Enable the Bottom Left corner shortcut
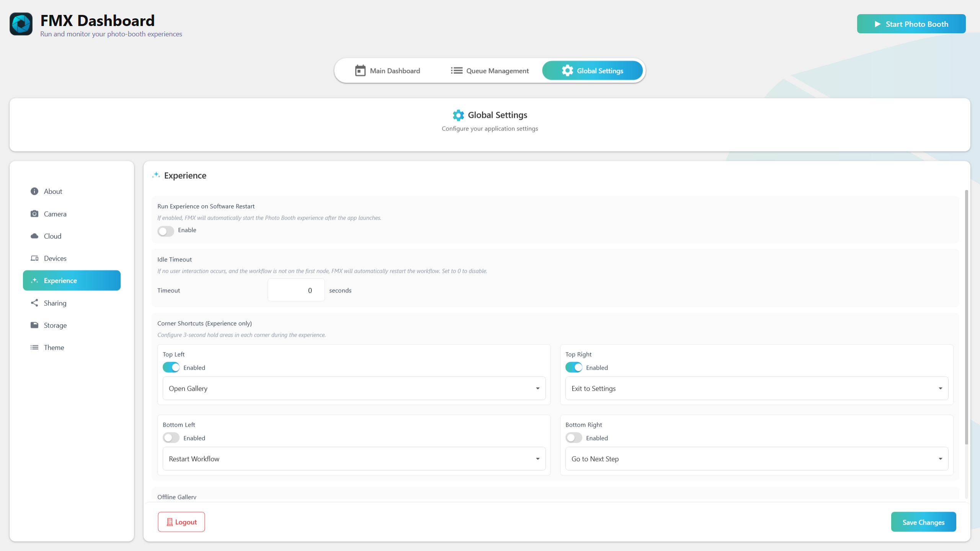980x551 pixels. tap(171, 438)
